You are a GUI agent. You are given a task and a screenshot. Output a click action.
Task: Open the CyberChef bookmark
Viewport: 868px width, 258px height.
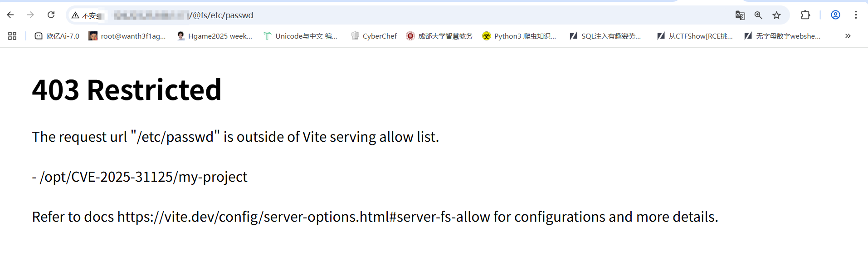tap(374, 36)
